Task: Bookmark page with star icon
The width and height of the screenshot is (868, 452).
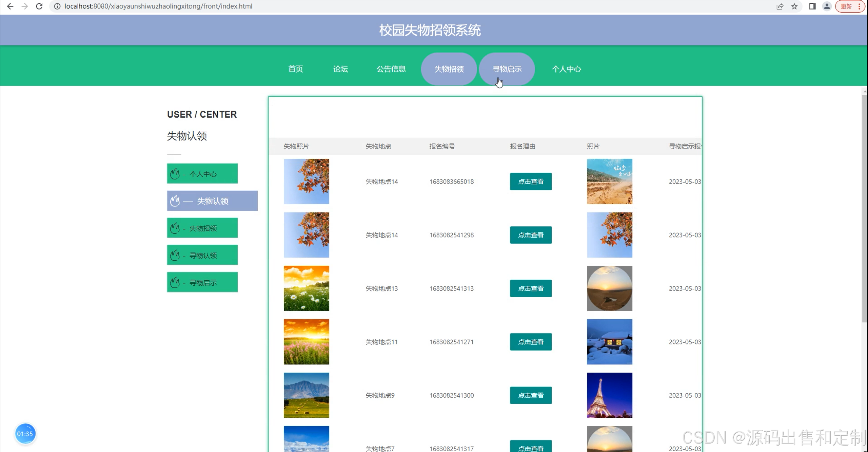Action: pos(794,6)
